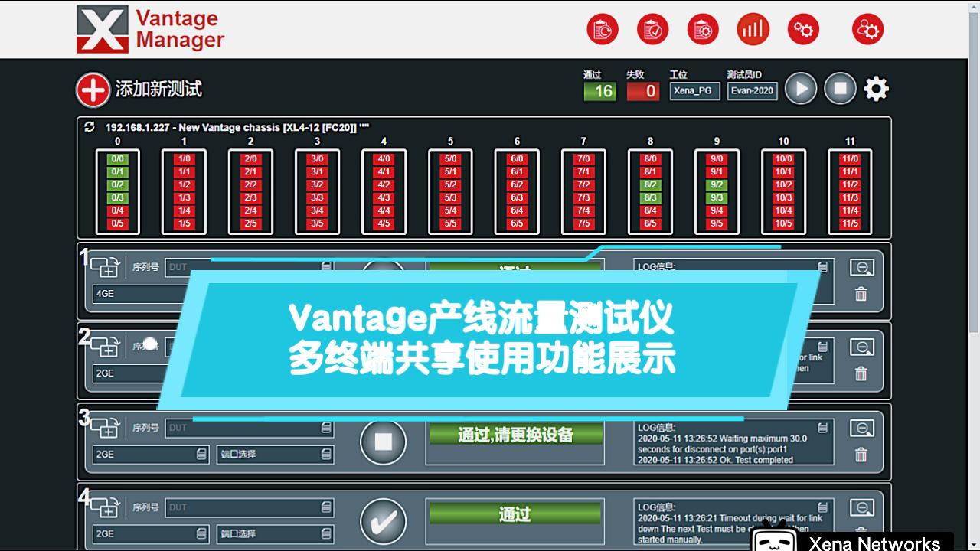Open the system settings gears icon
This screenshot has height=551, width=980.
(x=803, y=29)
